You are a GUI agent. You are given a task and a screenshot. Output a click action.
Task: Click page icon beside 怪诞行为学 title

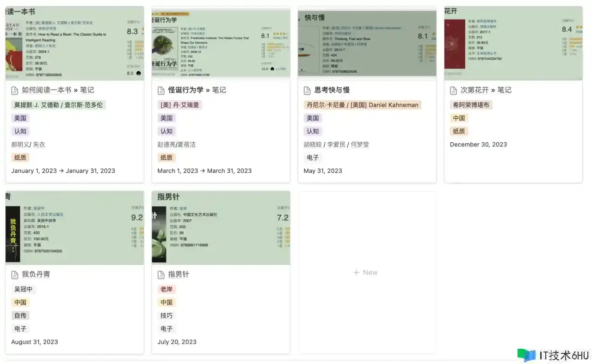coord(161,90)
